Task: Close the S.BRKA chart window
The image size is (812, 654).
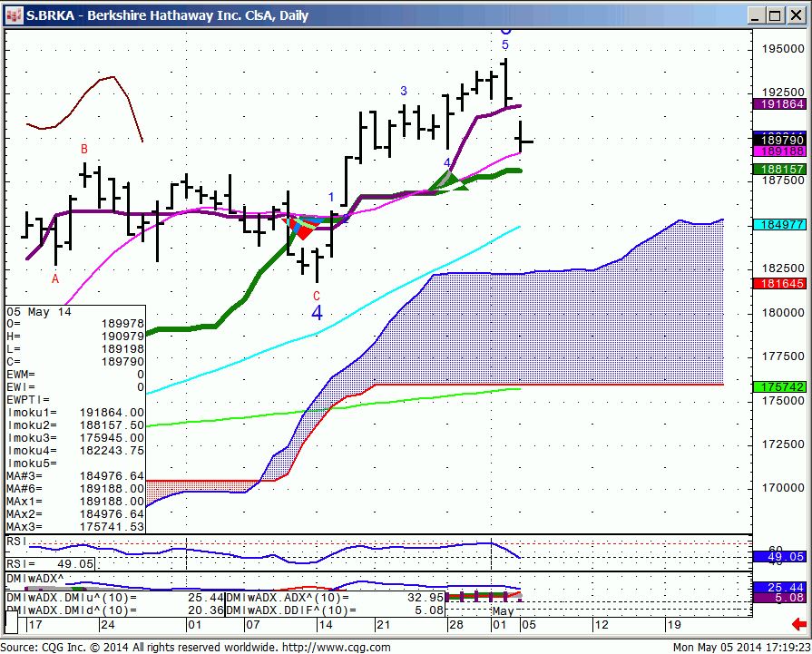Action: click(796, 15)
